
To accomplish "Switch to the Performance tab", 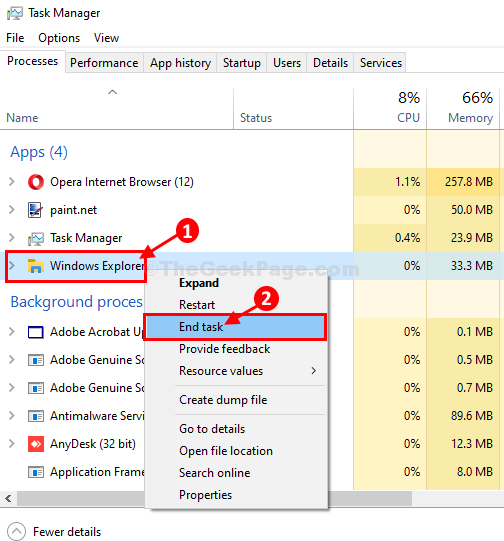I will pos(104,63).
